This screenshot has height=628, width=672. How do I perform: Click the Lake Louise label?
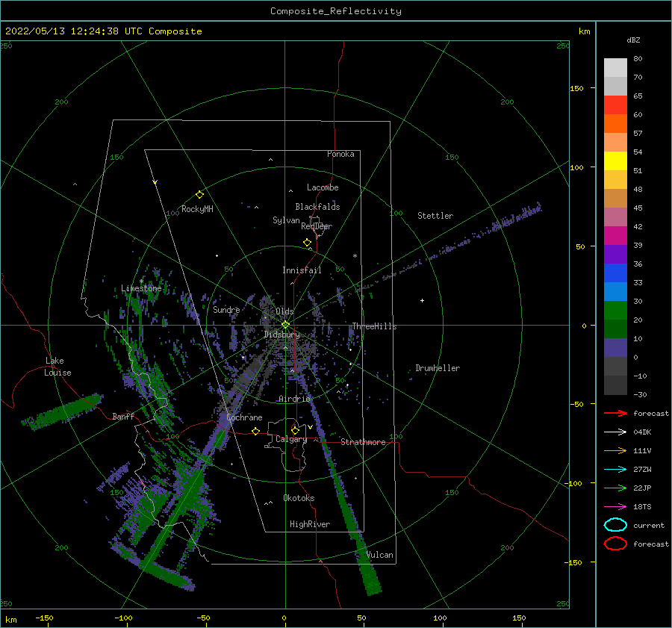[57, 367]
